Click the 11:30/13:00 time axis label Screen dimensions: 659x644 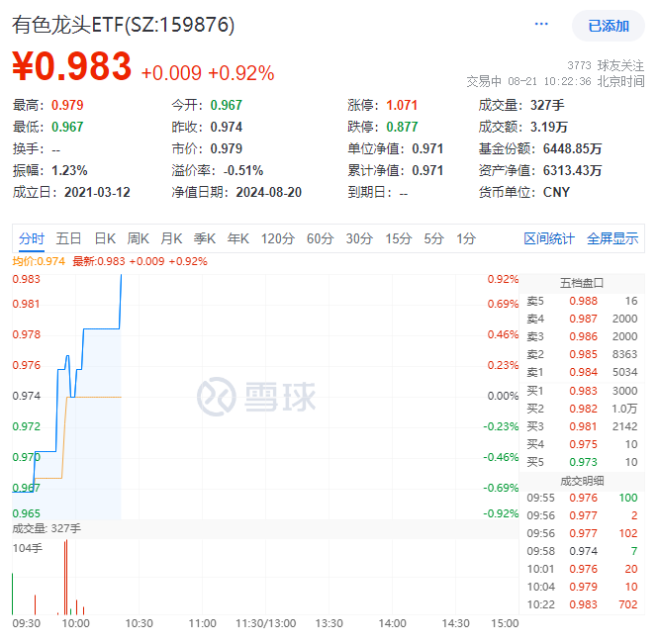265,624
